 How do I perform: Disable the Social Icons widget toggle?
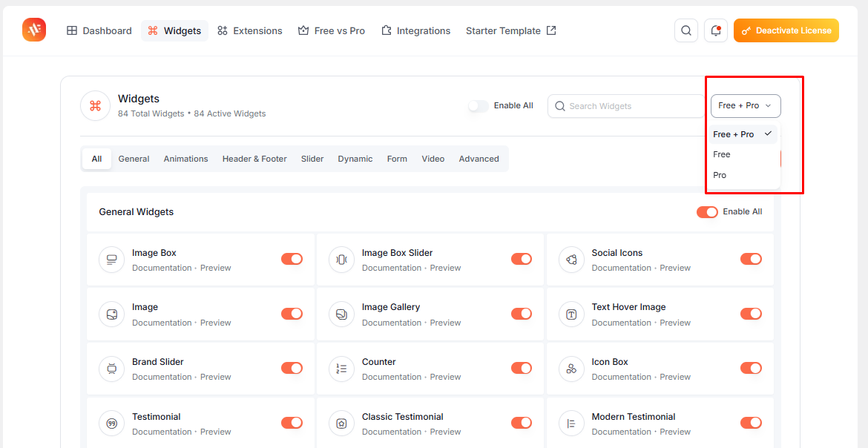coord(752,259)
